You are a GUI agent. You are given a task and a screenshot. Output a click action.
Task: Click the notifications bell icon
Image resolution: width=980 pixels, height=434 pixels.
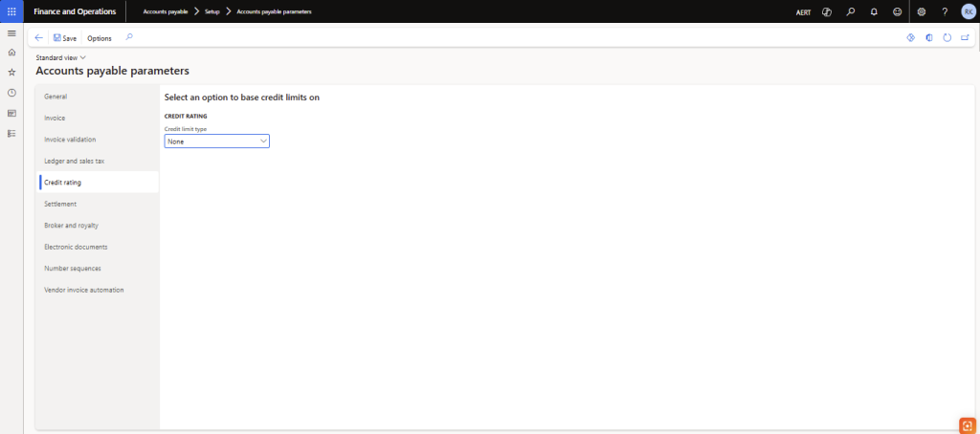(874, 11)
